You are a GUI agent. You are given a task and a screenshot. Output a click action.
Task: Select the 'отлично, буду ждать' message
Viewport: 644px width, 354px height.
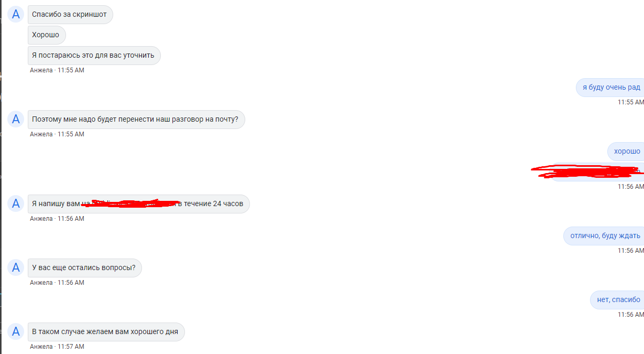(604, 235)
